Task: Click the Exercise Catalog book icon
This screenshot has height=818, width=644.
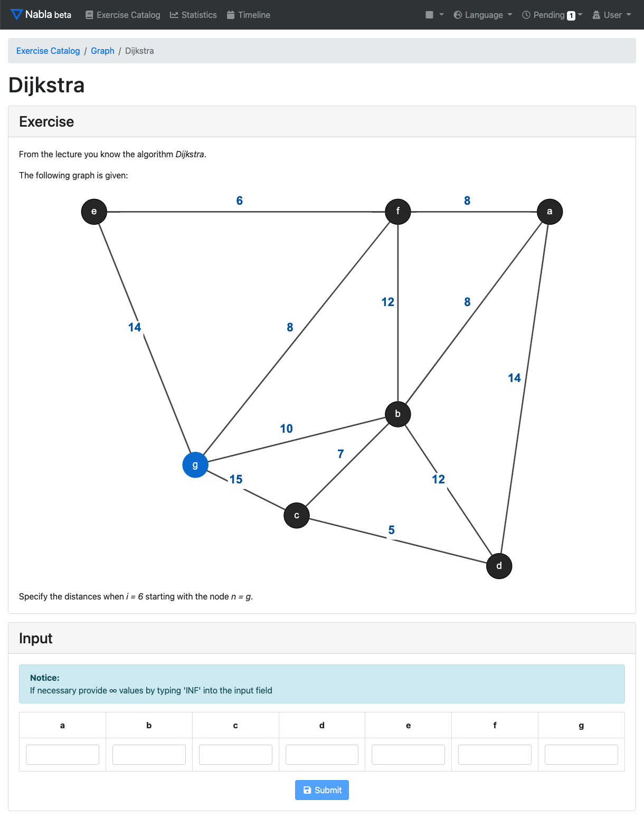Action: point(89,15)
